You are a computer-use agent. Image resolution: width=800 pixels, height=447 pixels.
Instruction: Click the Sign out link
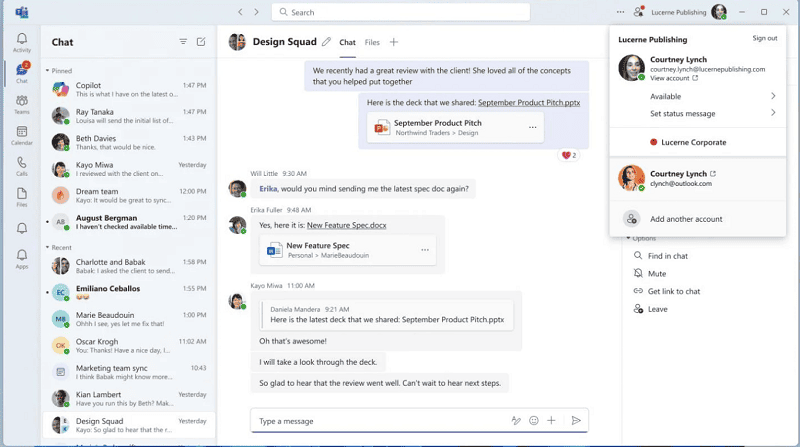click(765, 38)
